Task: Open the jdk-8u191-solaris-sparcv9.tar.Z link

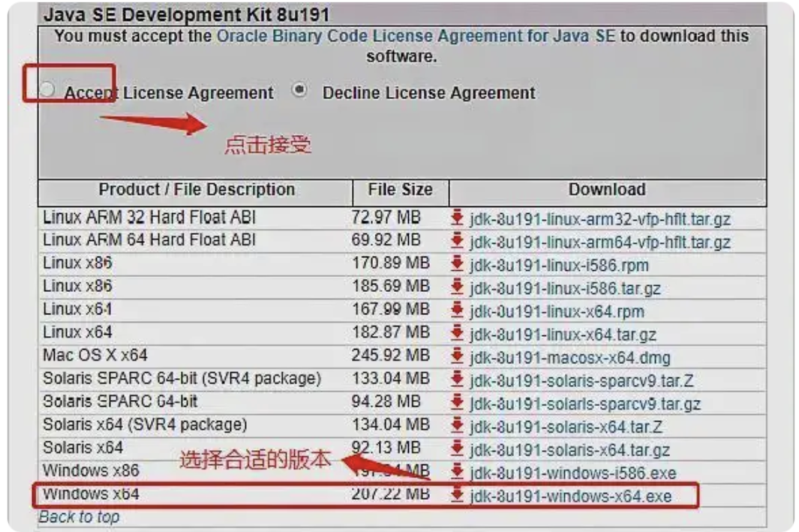Action: tap(581, 380)
